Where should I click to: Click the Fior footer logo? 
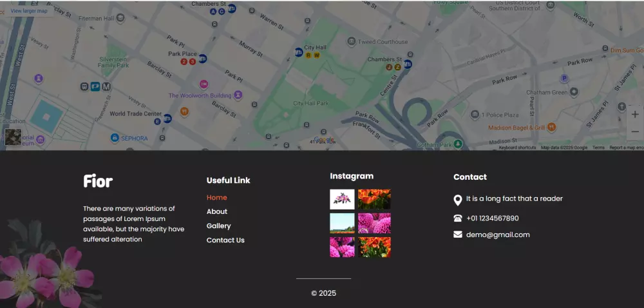[98, 180]
